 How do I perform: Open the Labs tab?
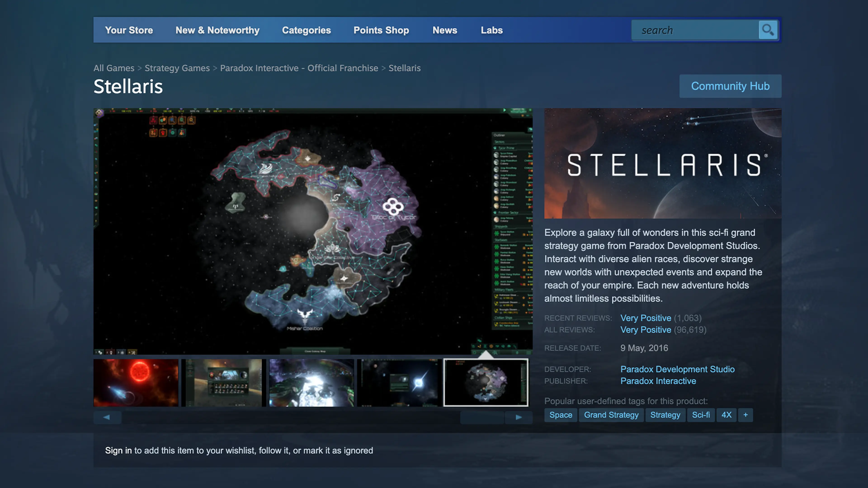click(492, 30)
